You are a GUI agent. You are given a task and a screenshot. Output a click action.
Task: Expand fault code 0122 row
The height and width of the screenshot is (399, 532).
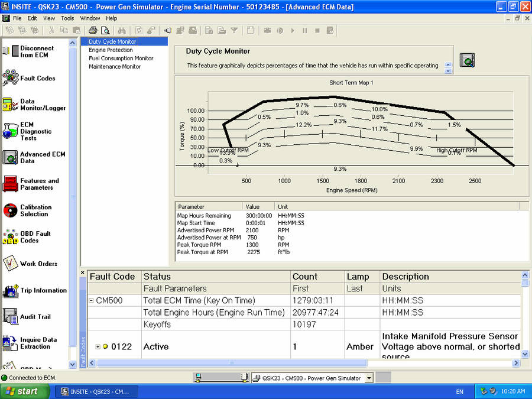[x=98, y=347]
